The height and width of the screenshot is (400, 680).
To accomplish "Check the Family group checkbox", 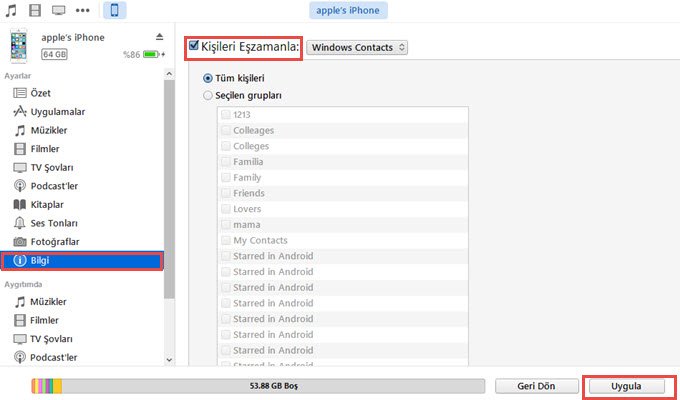I will (x=226, y=177).
